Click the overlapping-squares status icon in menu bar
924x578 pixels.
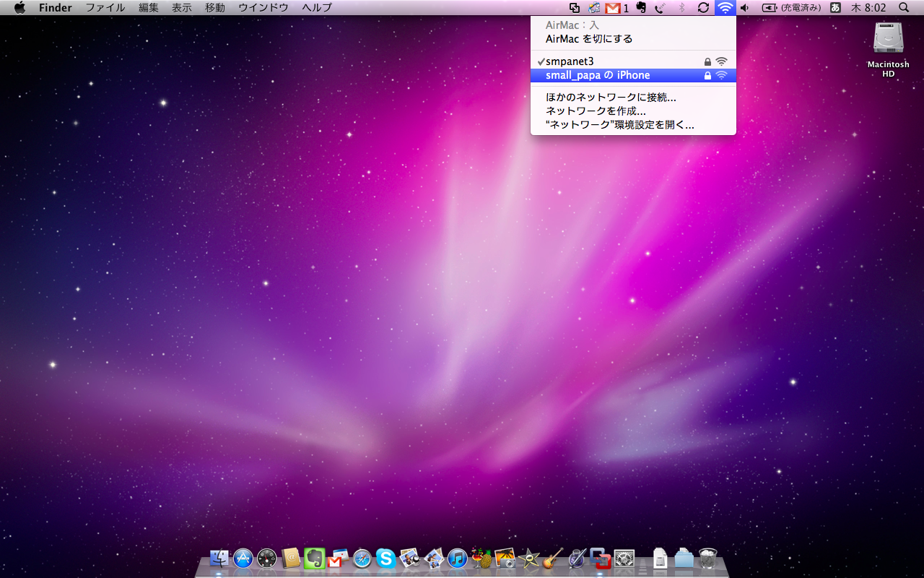pyautogui.click(x=575, y=8)
